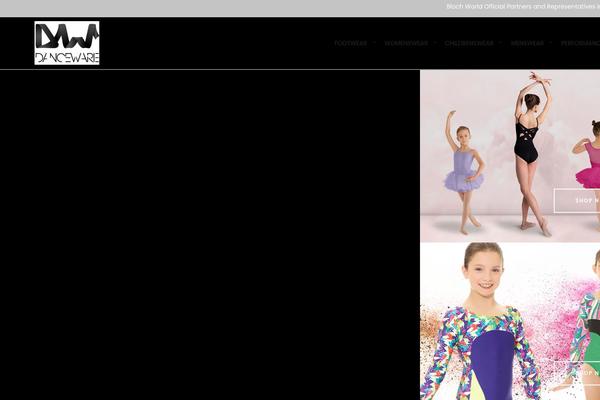Open the girl in patterned leotard banner image
Screen dimensions: 600x400
pos(510,321)
